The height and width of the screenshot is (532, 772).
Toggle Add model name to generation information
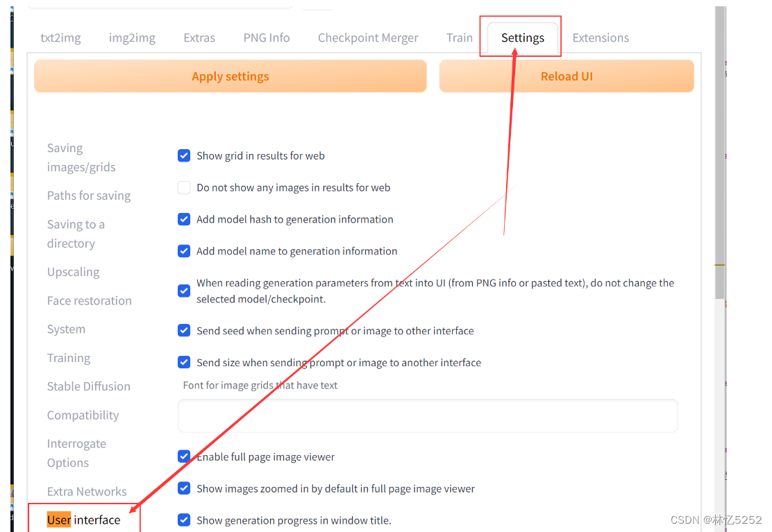(184, 251)
